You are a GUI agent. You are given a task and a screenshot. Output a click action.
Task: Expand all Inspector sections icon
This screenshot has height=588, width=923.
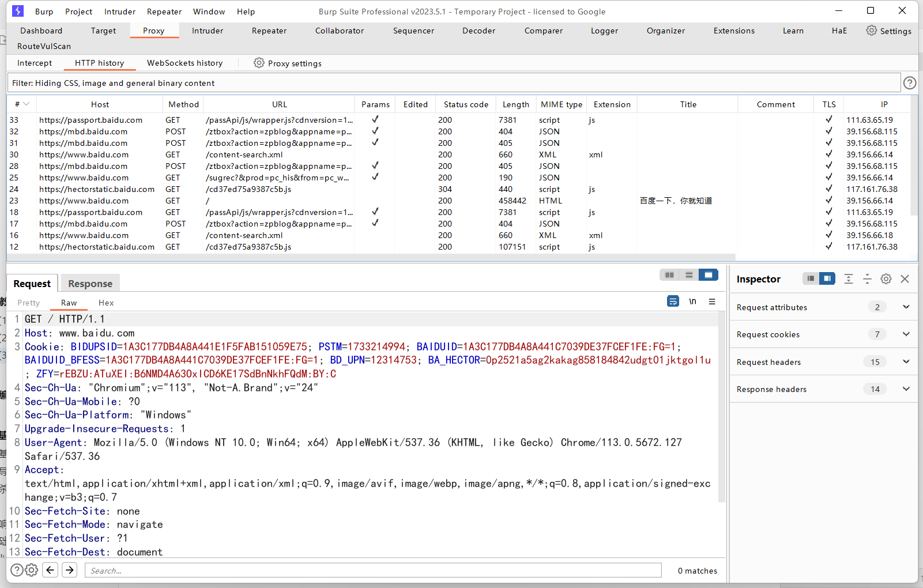tap(849, 279)
